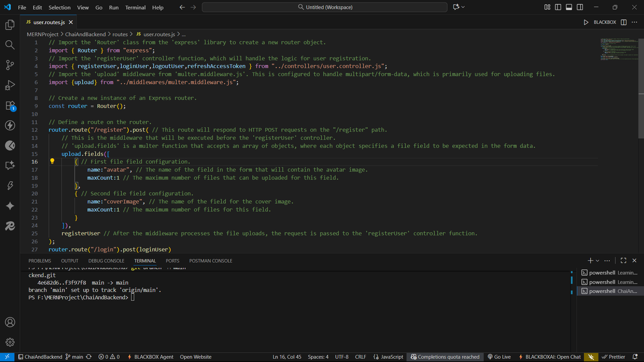Open the Terminal menu
The width and height of the screenshot is (644, 362).
(x=135, y=8)
